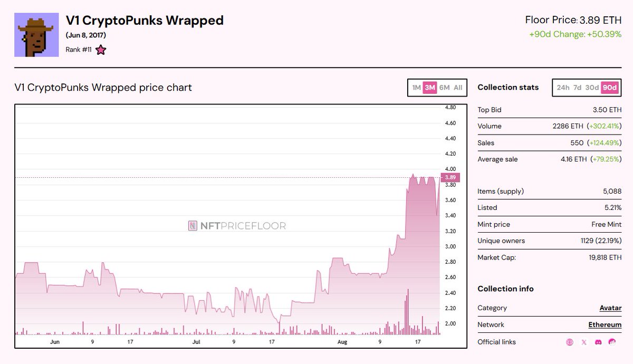Click the Collection info heading
This screenshot has width=633, height=364.
pos(505,289)
